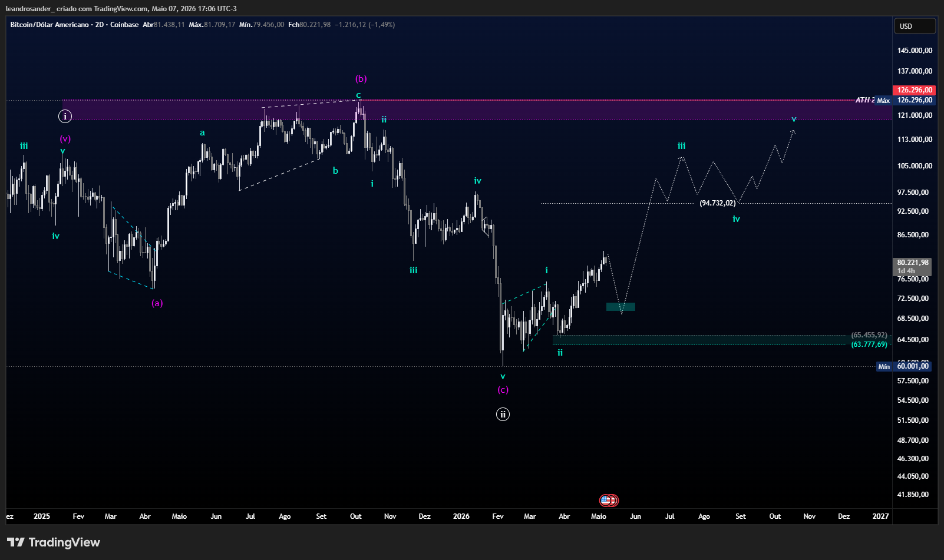Click the 145.000,00 price axis label
The image size is (944, 560).
(x=915, y=51)
